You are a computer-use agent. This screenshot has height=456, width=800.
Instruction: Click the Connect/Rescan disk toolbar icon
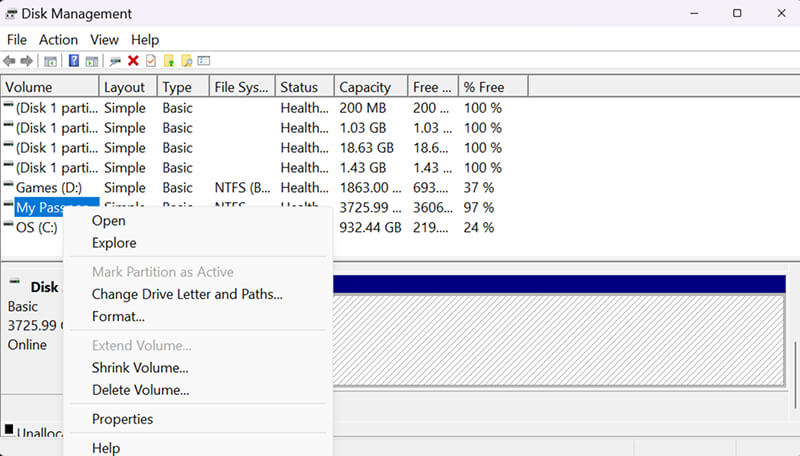(115, 61)
